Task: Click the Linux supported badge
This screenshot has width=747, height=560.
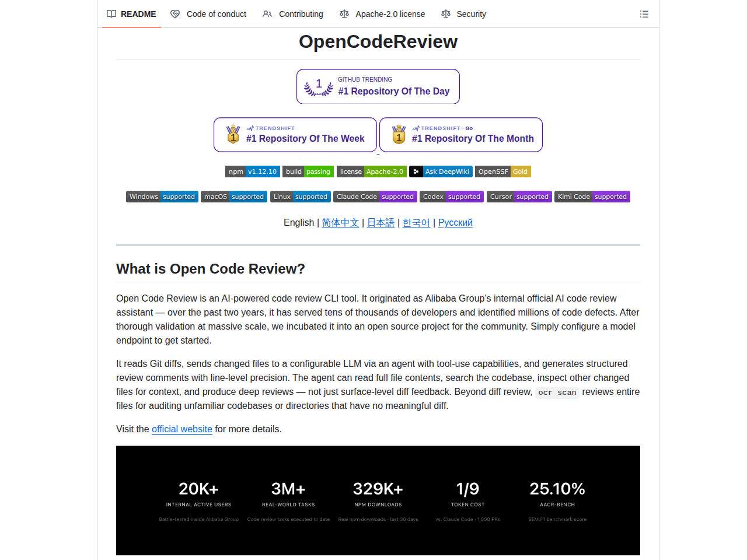Action: click(x=301, y=197)
